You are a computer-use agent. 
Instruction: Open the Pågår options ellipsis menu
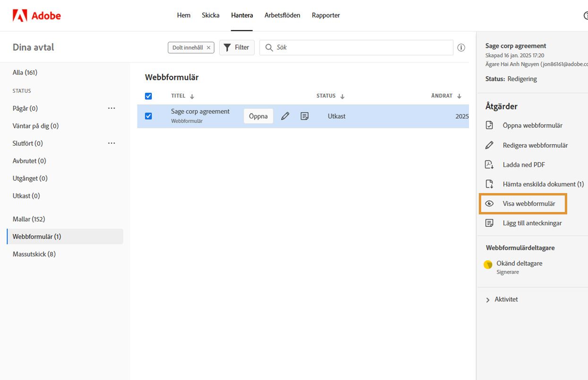pyautogui.click(x=112, y=108)
